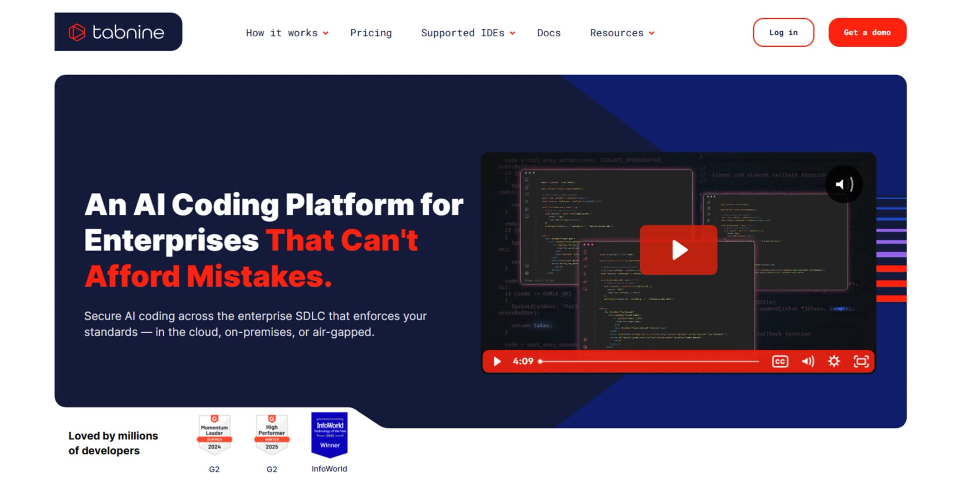Click the Tabnine logo
The height and width of the screenshot is (482, 980).
tap(118, 32)
